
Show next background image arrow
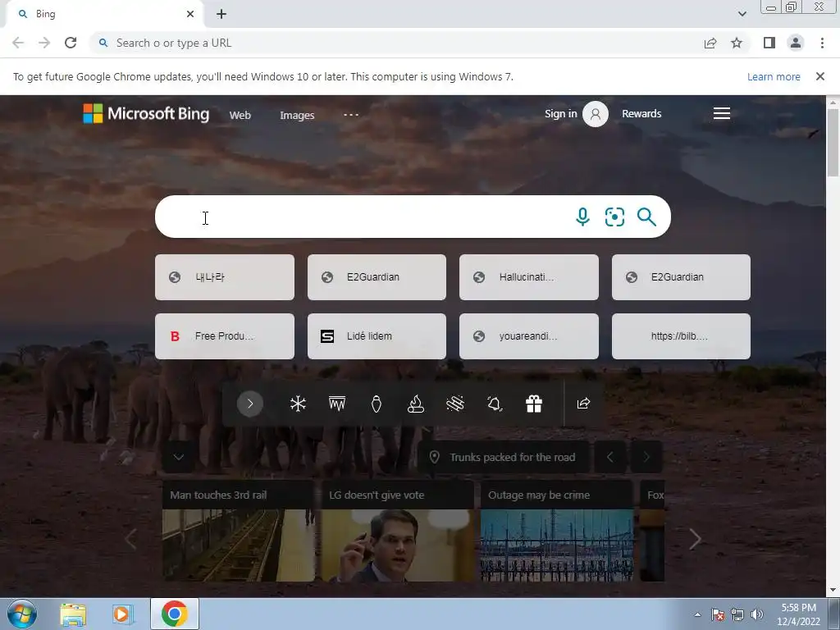click(x=646, y=457)
